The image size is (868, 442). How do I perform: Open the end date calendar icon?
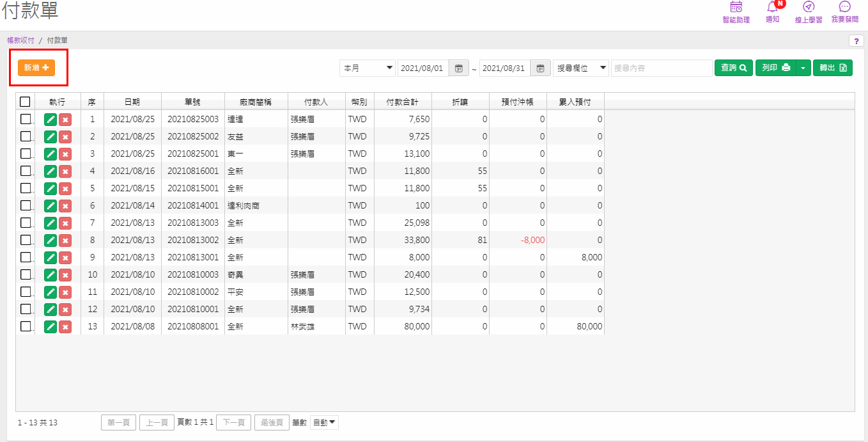pyautogui.click(x=540, y=68)
